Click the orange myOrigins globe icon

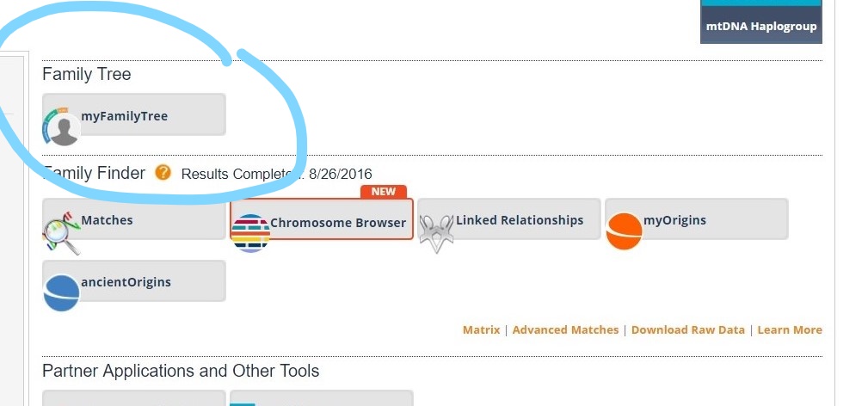coord(624,231)
